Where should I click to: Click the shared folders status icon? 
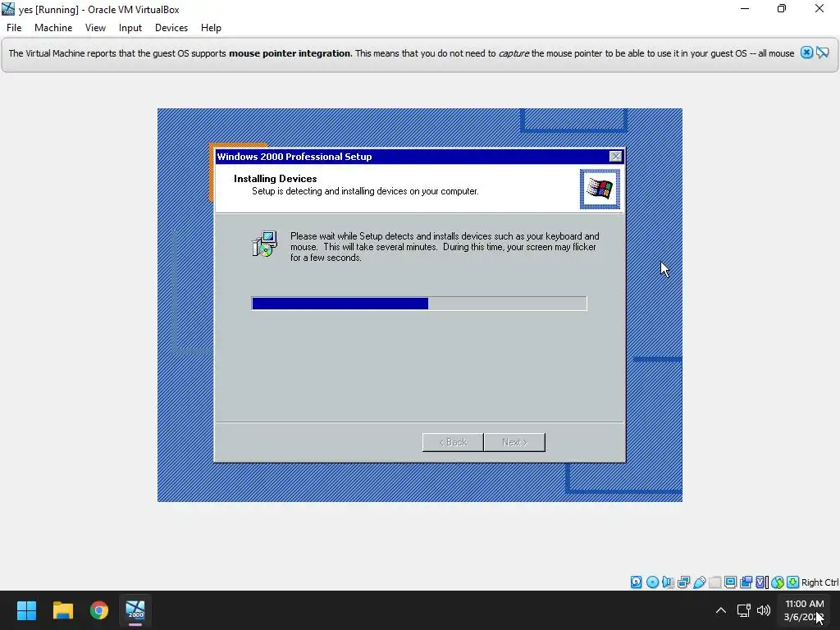point(714,582)
